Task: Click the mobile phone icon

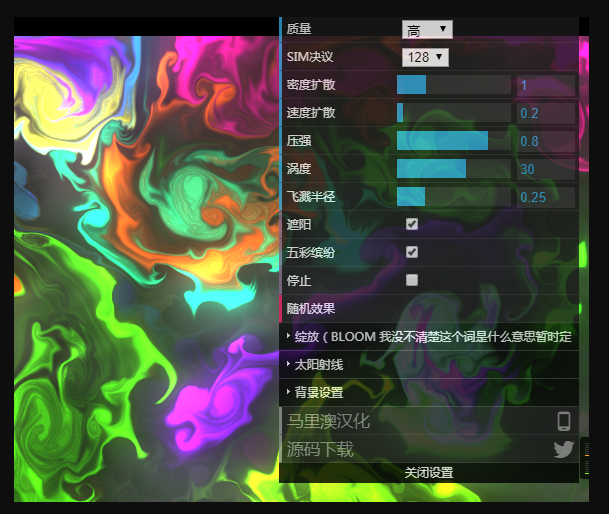Action: tap(564, 421)
